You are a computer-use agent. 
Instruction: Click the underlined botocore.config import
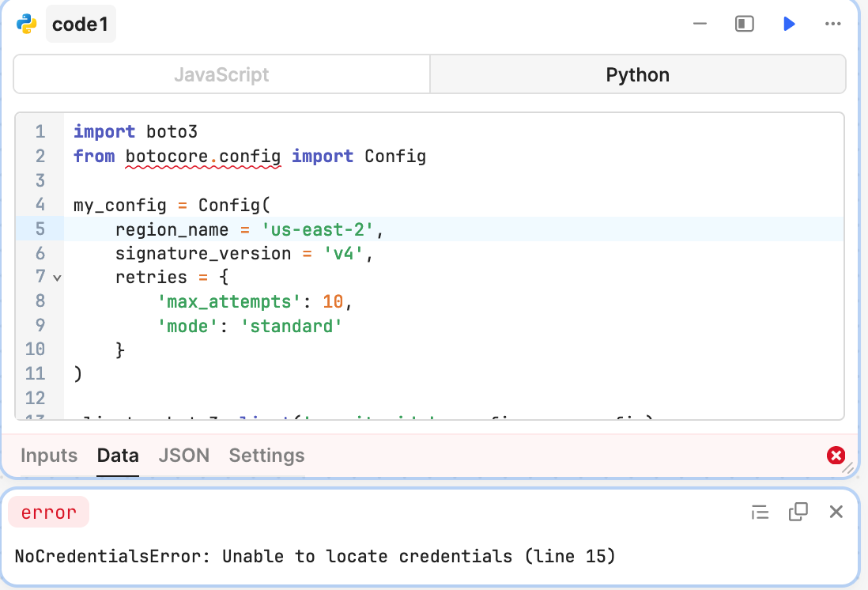(203, 157)
